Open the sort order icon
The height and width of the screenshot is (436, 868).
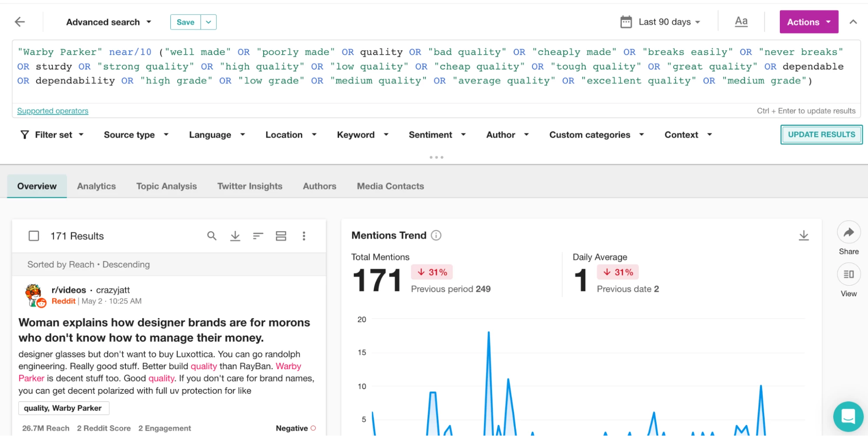tap(258, 236)
